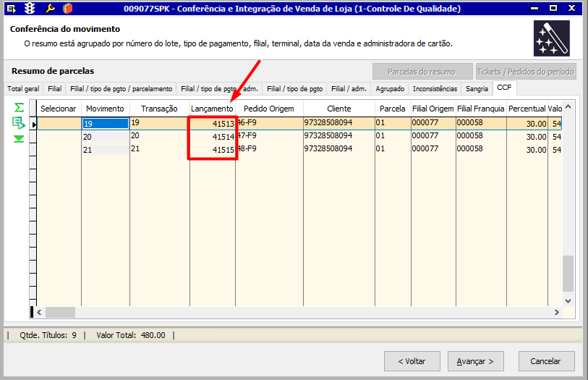Click the Parcelas do resumo button

coord(422,71)
